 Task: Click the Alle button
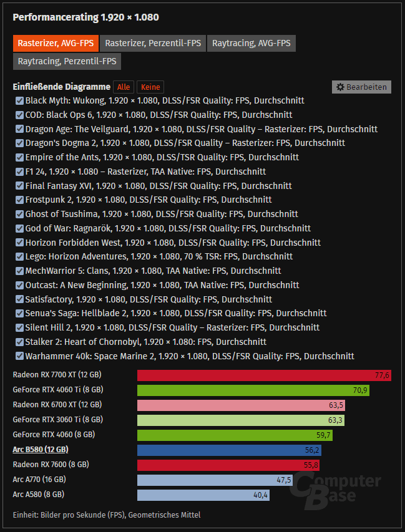[x=124, y=87]
